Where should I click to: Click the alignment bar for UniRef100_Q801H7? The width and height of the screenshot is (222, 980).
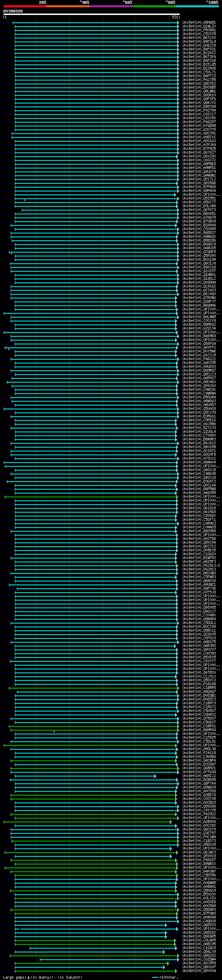[89, 967]
